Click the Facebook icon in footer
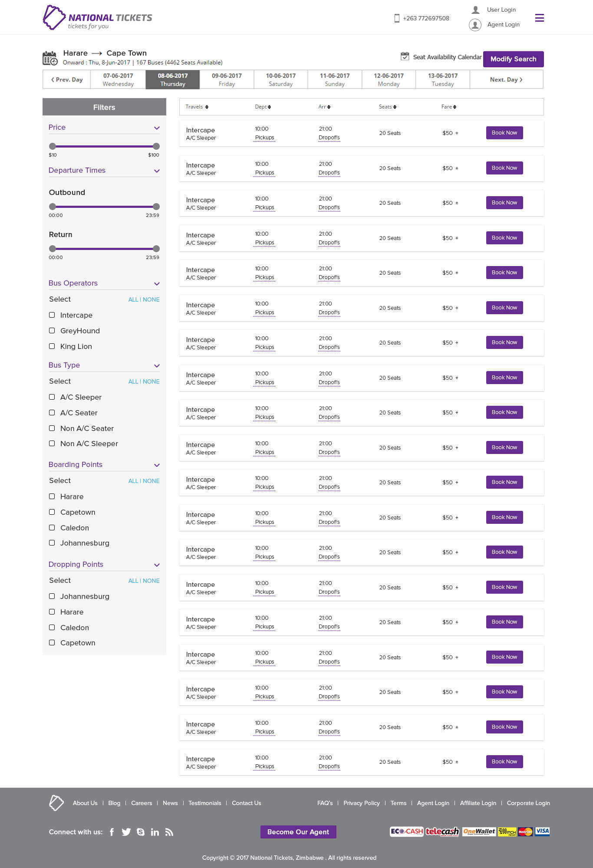The width and height of the screenshot is (593, 868). [x=112, y=832]
